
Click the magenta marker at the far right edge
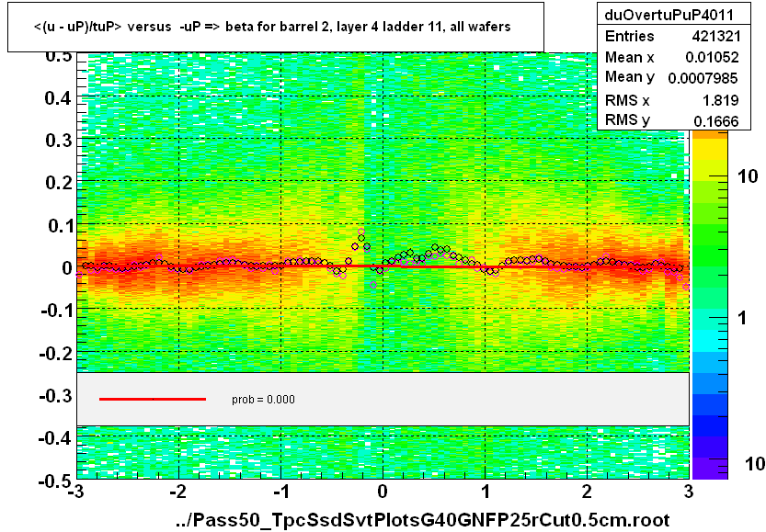click(x=686, y=287)
